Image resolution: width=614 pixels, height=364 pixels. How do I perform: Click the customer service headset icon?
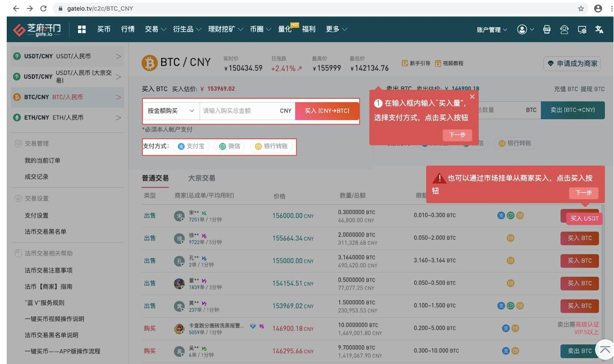(564, 29)
